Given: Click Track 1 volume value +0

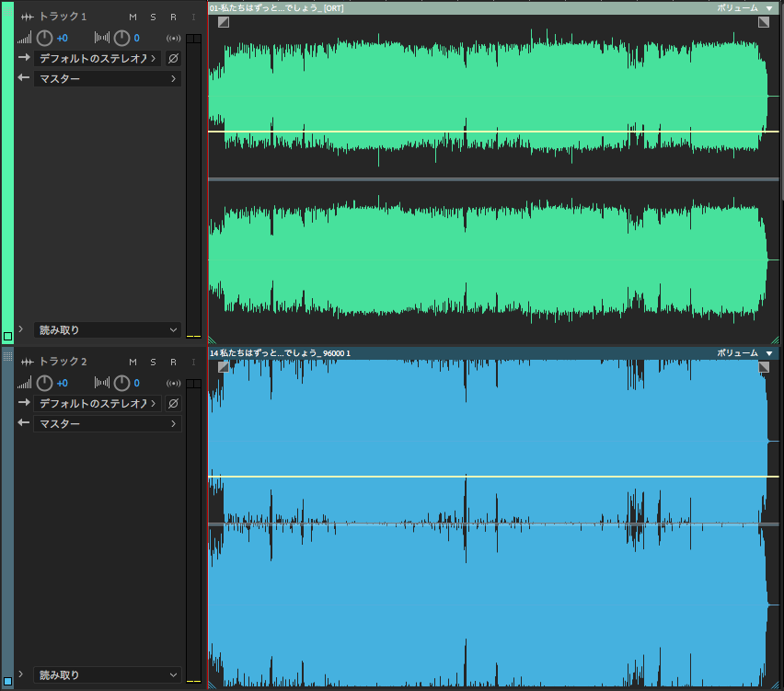Looking at the screenshot, I should [x=62, y=38].
